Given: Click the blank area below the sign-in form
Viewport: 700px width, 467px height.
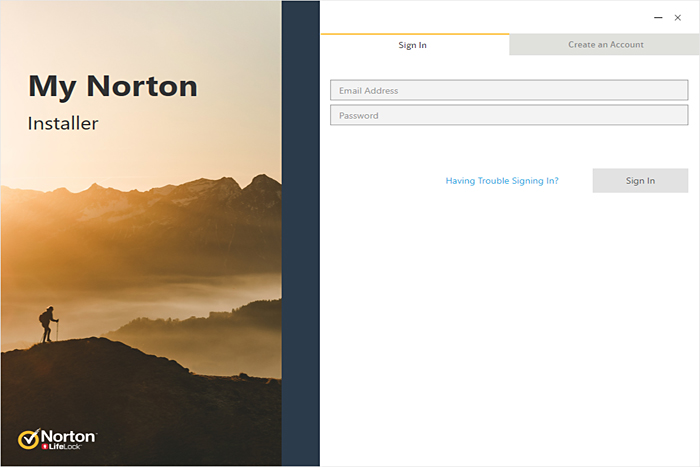Looking at the screenshot, I should (x=509, y=330).
